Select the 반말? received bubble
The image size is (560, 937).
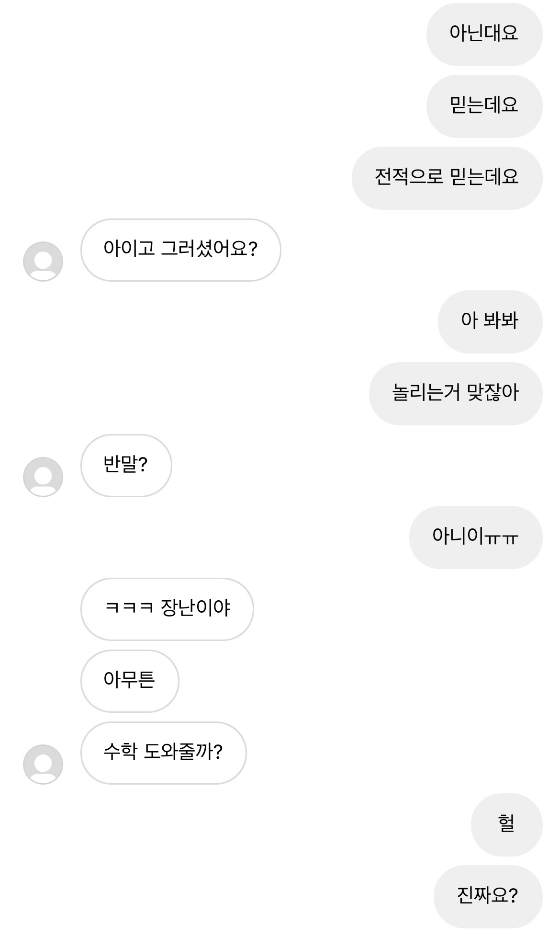pos(126,465)
